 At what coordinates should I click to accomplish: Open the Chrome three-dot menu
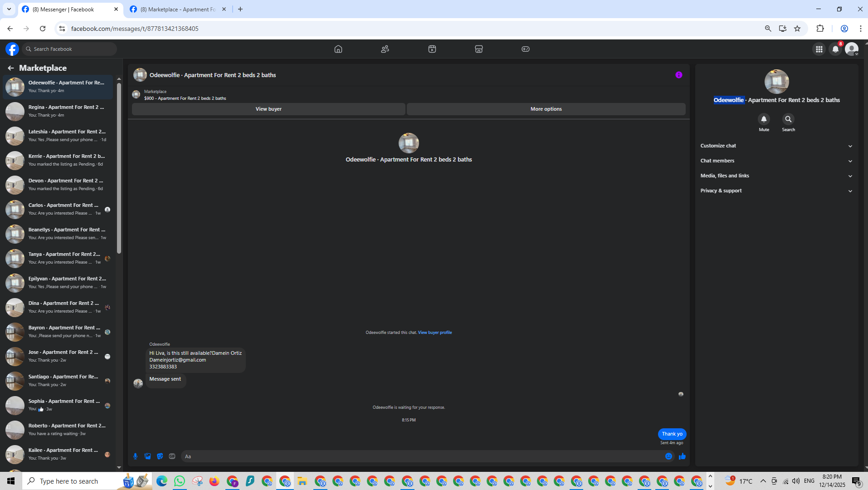860,29
